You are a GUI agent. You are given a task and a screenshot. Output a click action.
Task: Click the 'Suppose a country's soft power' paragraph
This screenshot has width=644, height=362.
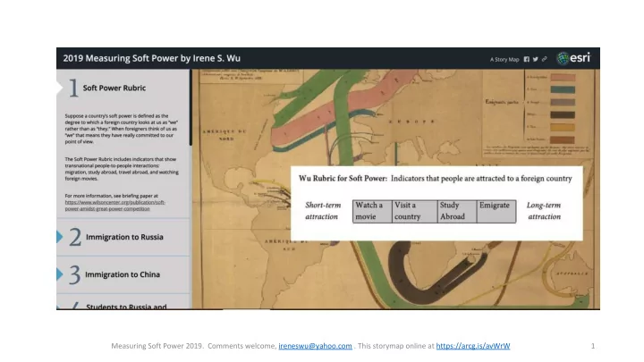pyautogui.click(x=122, y=129)
